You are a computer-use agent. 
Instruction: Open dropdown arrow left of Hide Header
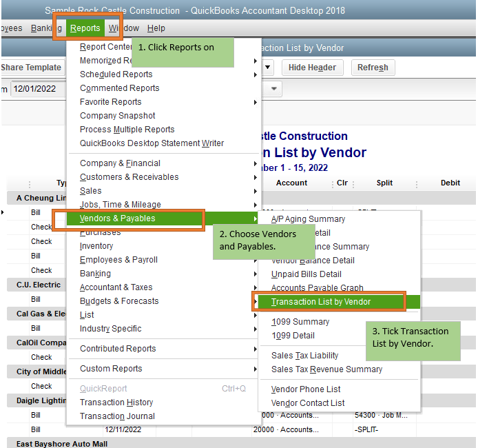[x=267, y=67]
